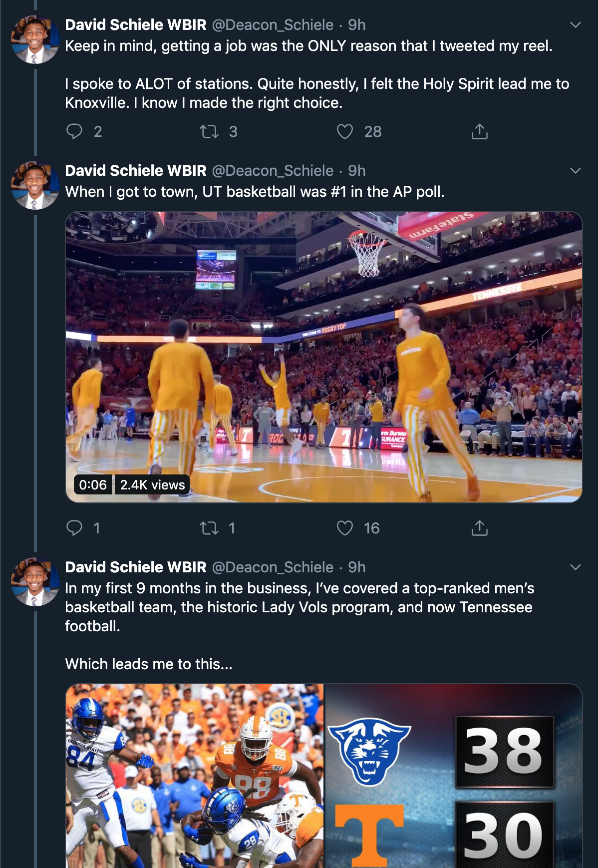Open the 38-30 score graphic image
Viewport: 598px width, 868px height.
point(454,776)
